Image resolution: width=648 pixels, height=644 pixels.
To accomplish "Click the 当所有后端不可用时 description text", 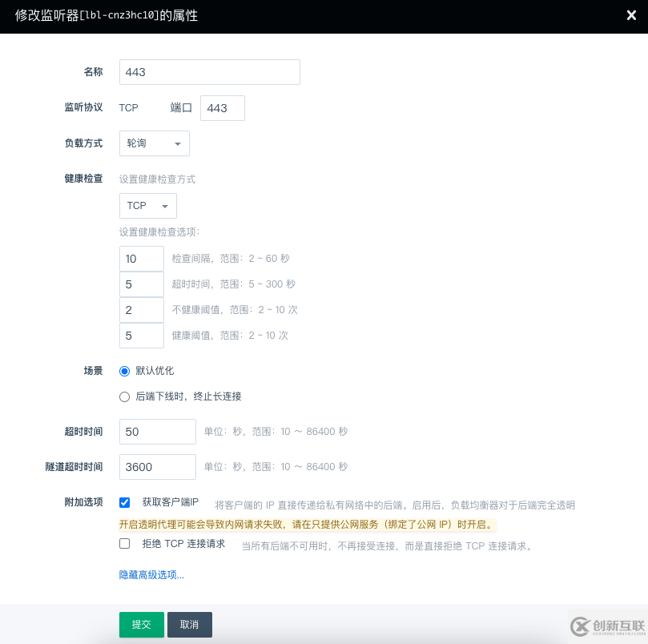I will pyautogui.click(x=387, y=546).
